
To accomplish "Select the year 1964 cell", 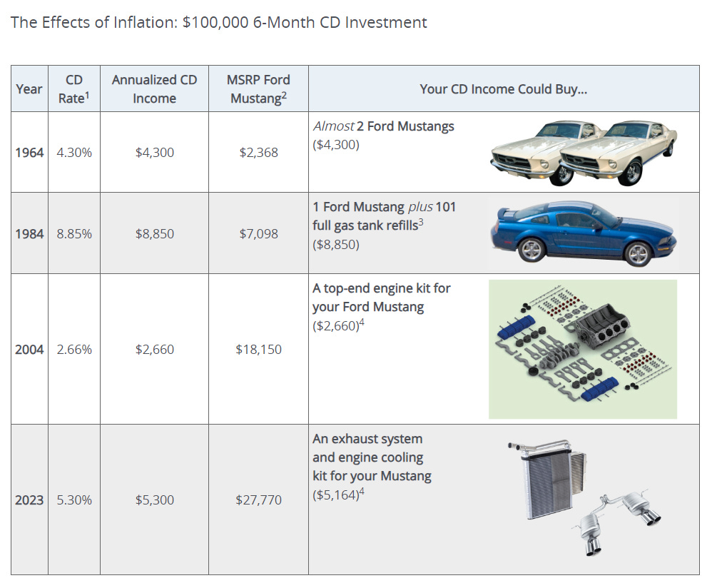I will (x=29, y=153).
